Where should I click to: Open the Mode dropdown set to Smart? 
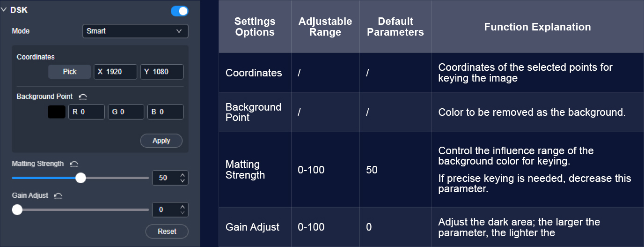point(135,31)
